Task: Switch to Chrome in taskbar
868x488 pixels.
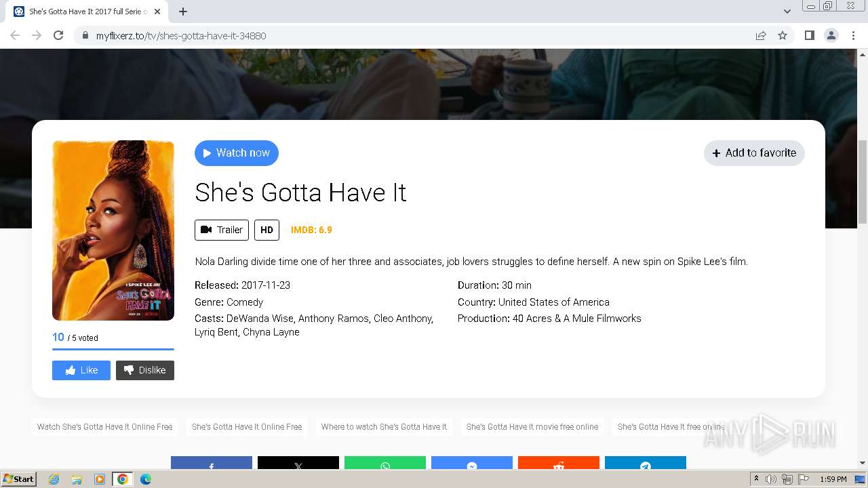Action: 123,479
